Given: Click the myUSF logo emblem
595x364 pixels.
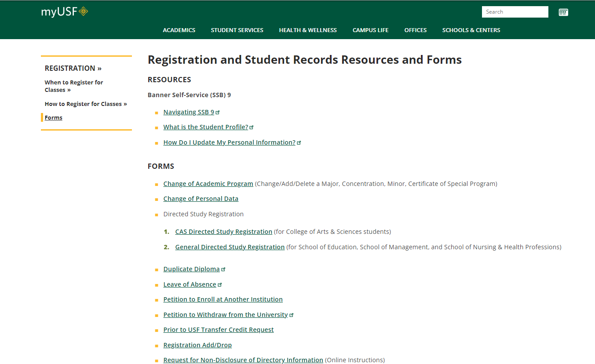Looking at the screenshot, I should click(x=83, y=12).
